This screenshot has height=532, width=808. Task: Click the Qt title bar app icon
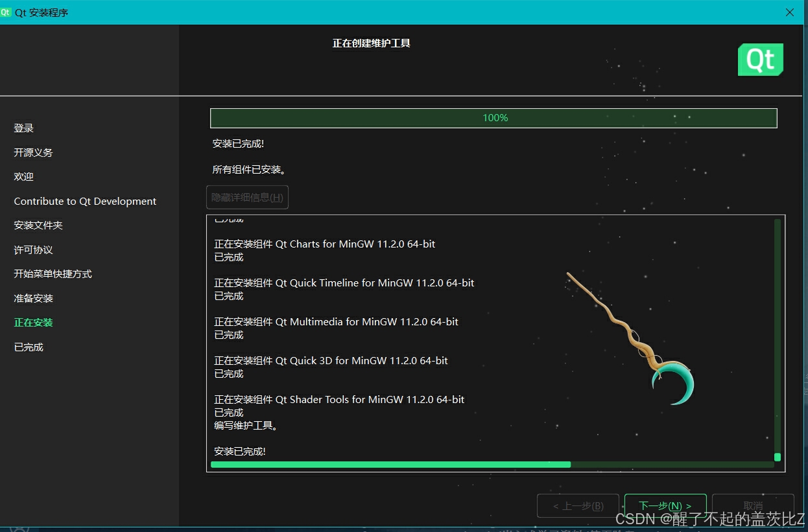(6, 12)
